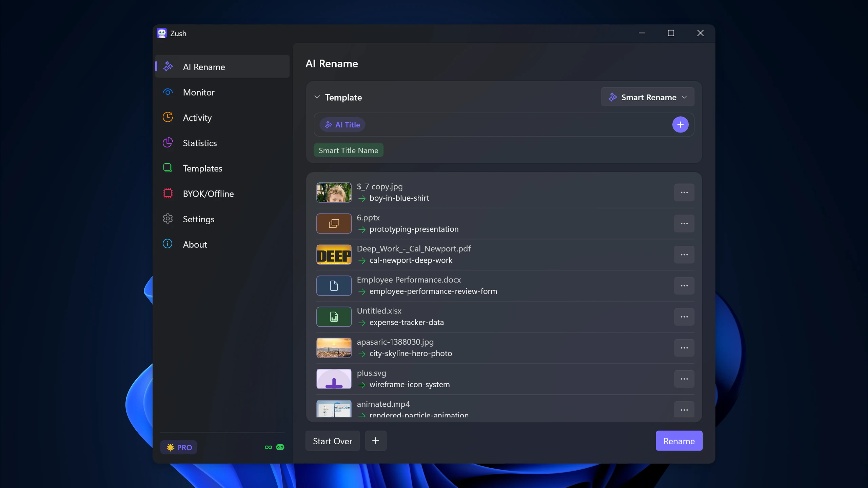The image size is (868, 488).
Task: Click the 6.pptx presentation file icon
Action: [x=334, y=224]
